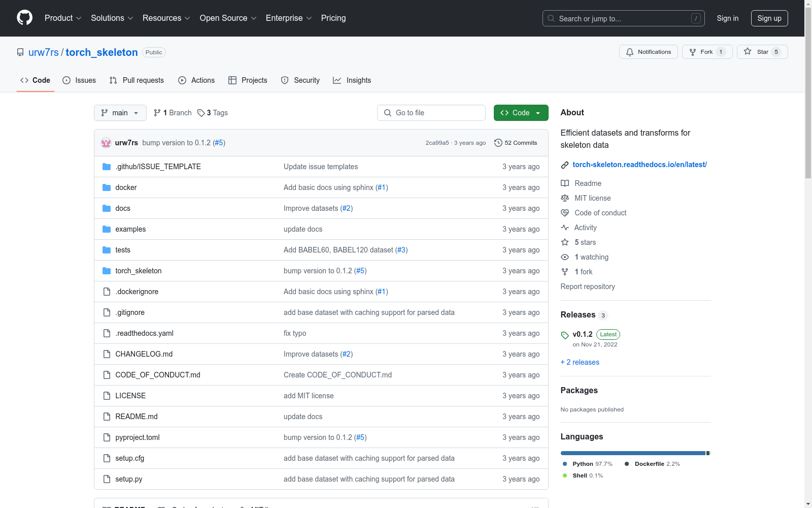The image size is (812, 508).
Task: Click the README.md file icon
Action: (107, 417)
